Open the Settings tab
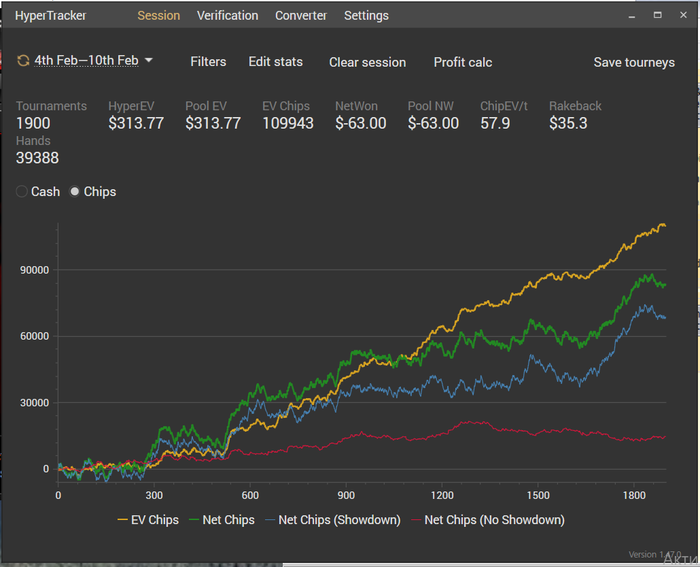This screenshot has height=567, width=700. click(366, 16)
